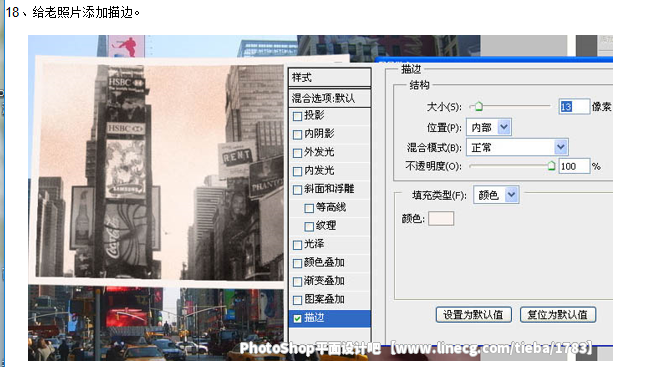
Task: Click the 大小(S) size label
Action: 444,107
